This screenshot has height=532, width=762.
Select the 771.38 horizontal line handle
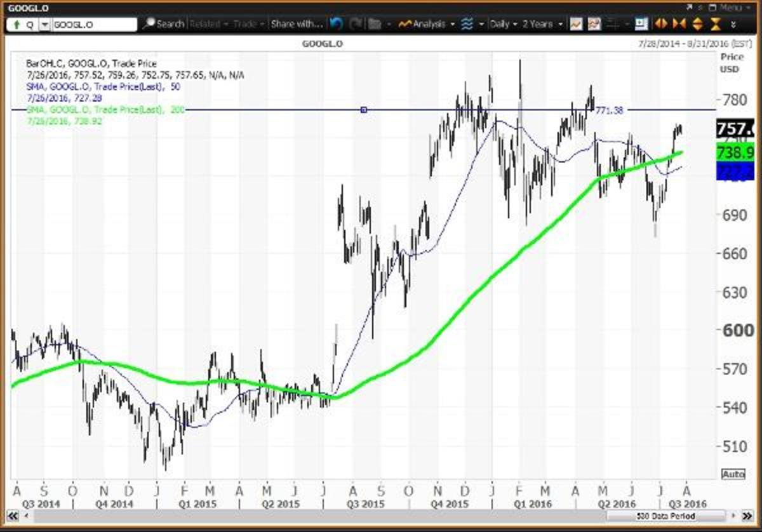pos(364,110)
